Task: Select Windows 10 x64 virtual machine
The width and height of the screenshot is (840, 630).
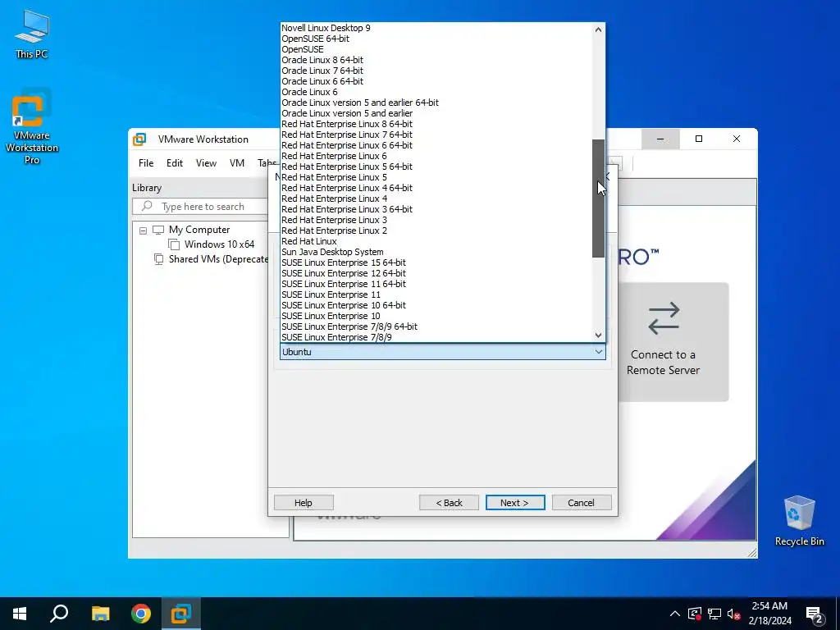Action: pyautogui.click(x=219, y=244)
